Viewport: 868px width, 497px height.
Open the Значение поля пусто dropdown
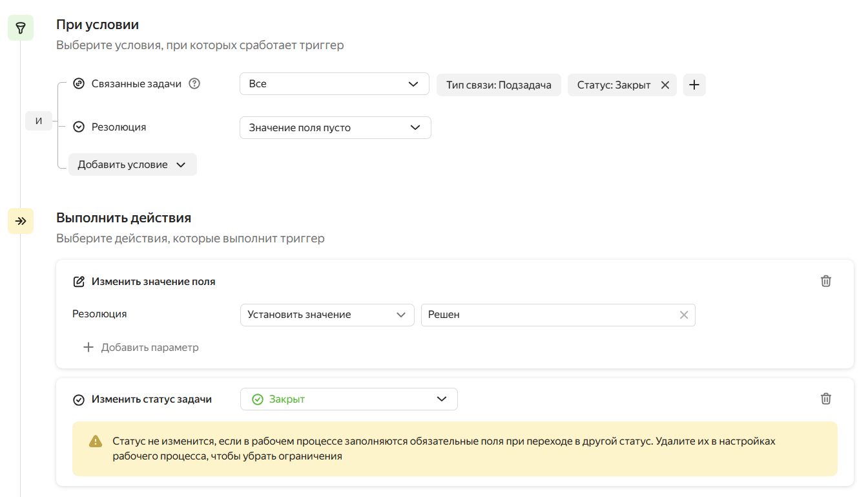[x=335, y=128]
